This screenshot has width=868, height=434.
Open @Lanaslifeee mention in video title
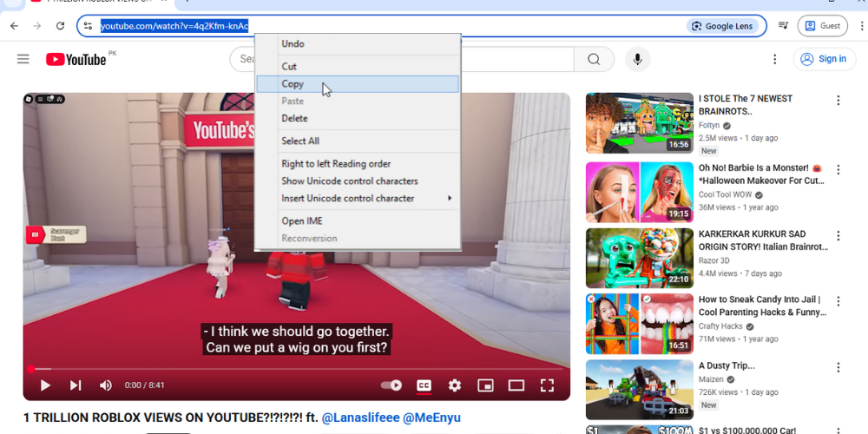tap(360, 418)
